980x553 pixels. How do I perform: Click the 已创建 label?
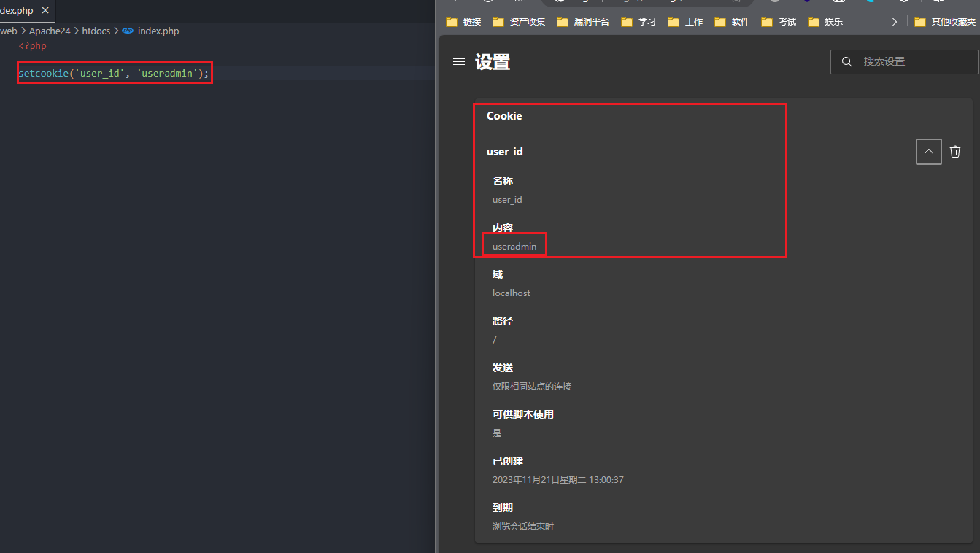coord(508,461)
